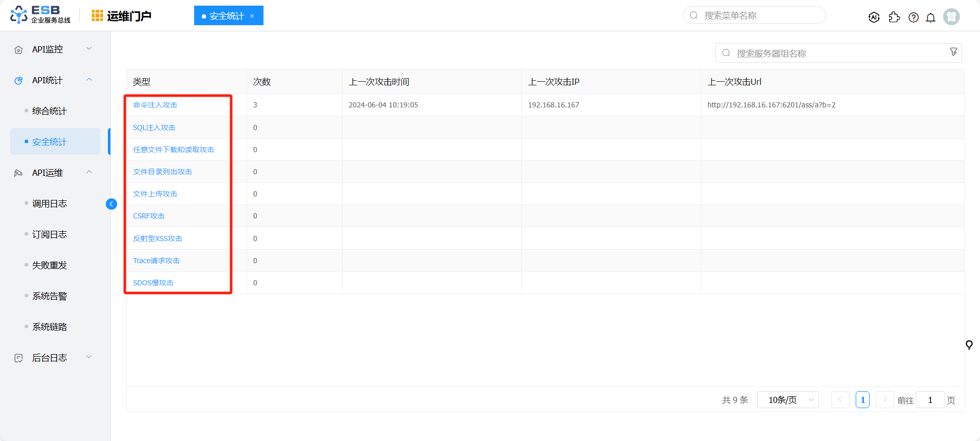Click the ESB enterprise service bus logo
The width and height of the screenshot is (980, 441).
[x=40, y=15]
